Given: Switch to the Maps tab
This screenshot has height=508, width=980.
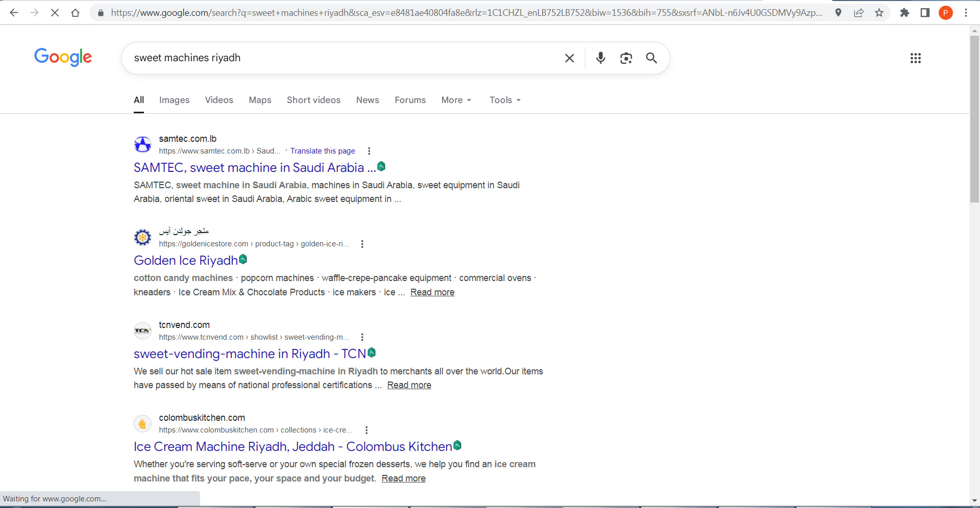Looking at the screenshot, I should click(260, 100).
